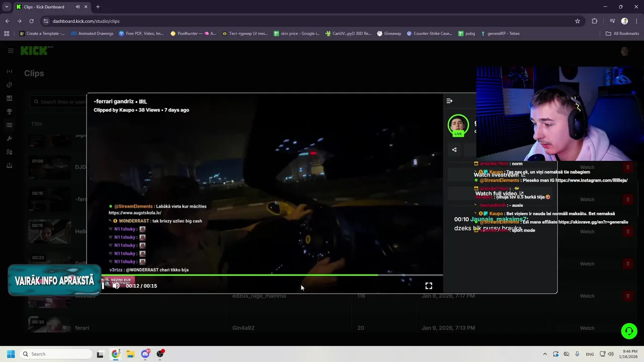Open the streamer's LIVE avatar

click(458, 125)
